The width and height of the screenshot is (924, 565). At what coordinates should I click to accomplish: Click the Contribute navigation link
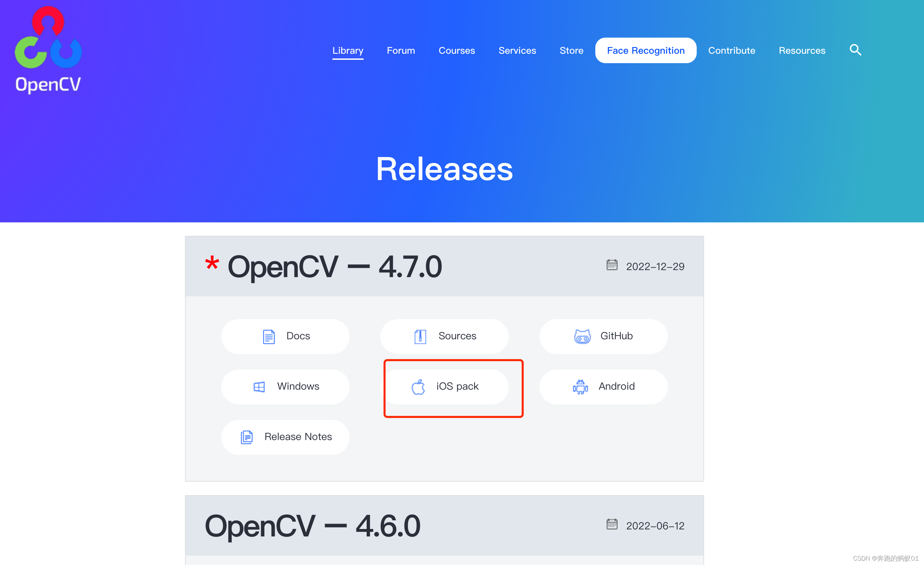tap(731, 50)
